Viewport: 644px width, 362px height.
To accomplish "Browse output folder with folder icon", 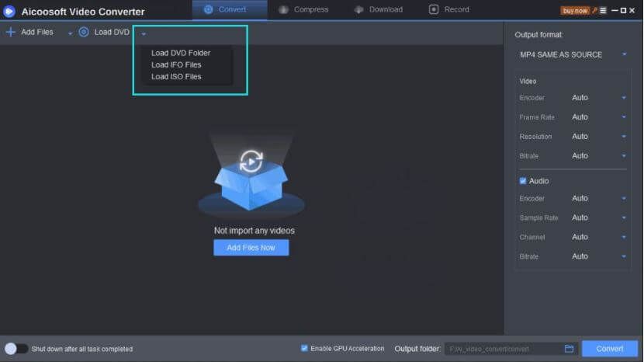I will tap(569, 349).
